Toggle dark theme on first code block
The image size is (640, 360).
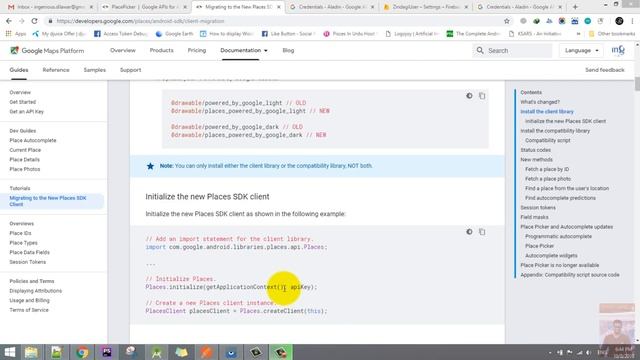click(x=469, y=96)
